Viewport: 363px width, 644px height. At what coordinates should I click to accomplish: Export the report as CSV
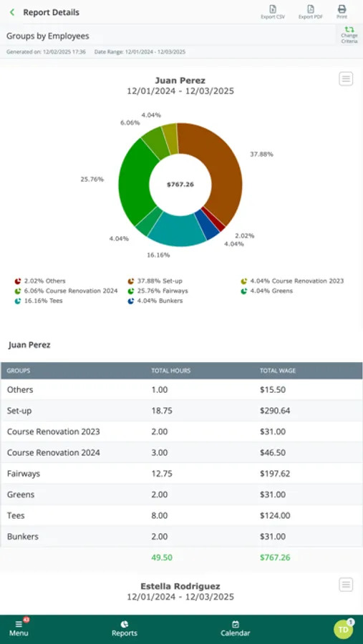click(273, 12)
